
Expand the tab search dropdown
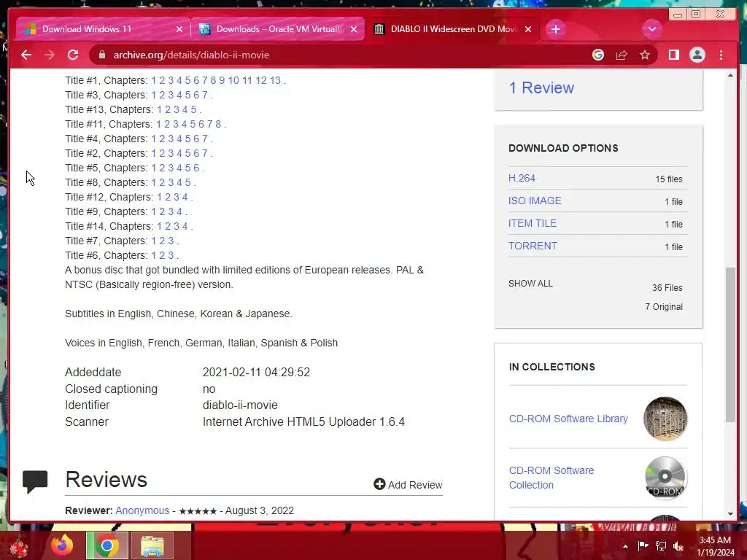tap(651, 29)
